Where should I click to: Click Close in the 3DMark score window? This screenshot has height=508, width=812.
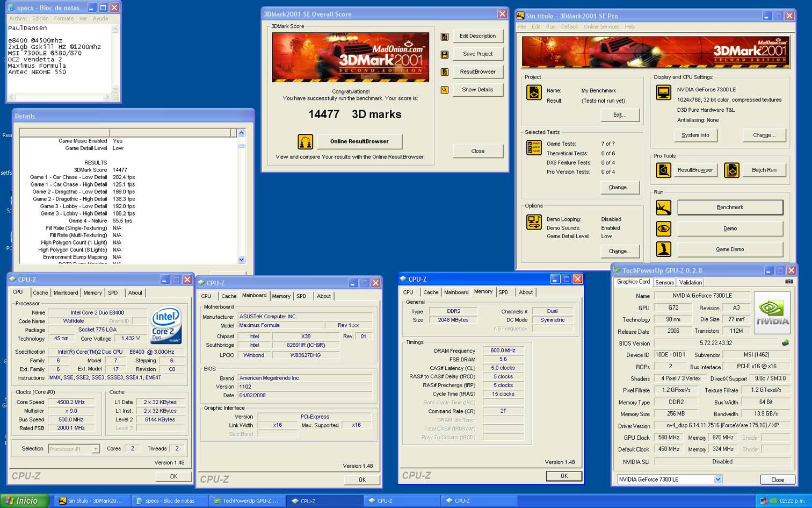[x=477, y=151]
